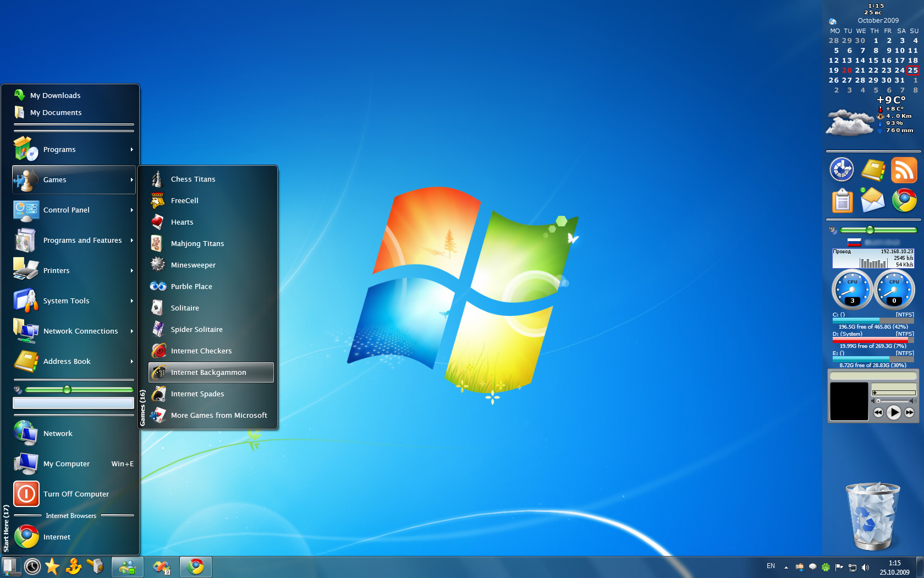The image size is (924, 578).
Task: Click the clipboard icon in the sidebar
Action: [842, 201]
